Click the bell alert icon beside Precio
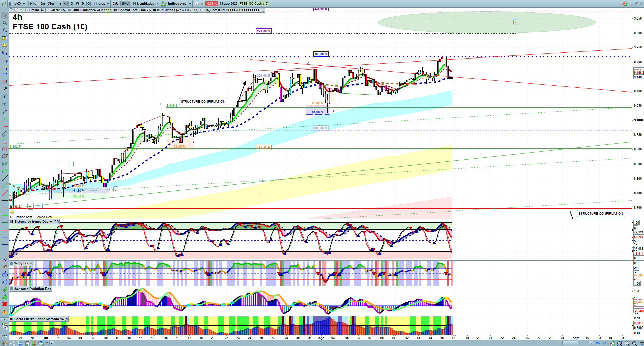The height and width of the screenshot is (346, 644). [x=12, y=10]
